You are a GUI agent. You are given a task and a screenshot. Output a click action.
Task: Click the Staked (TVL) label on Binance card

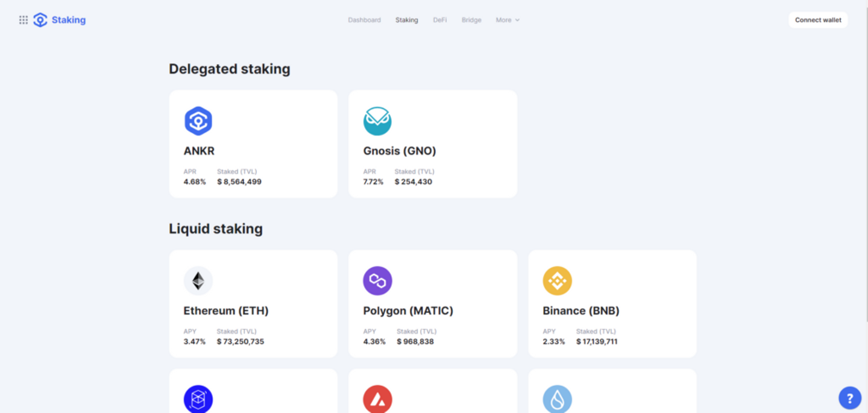[x=596, y=332]
